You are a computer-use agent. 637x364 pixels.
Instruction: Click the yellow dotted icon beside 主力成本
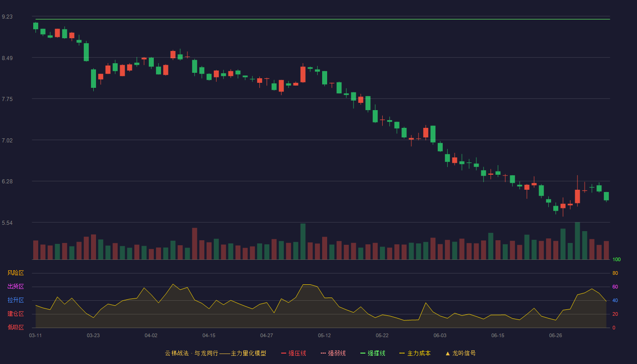click(x=402, y=353)
